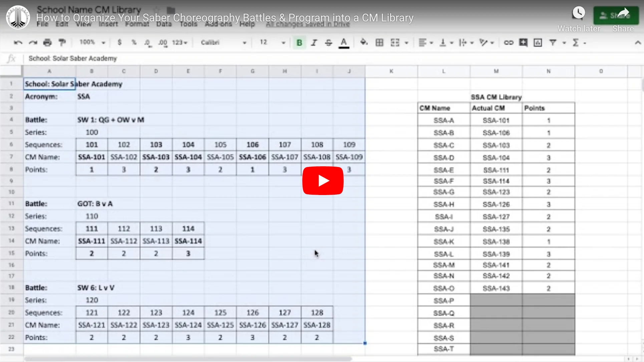Open the Calibri font dropdown

point(223,42)
